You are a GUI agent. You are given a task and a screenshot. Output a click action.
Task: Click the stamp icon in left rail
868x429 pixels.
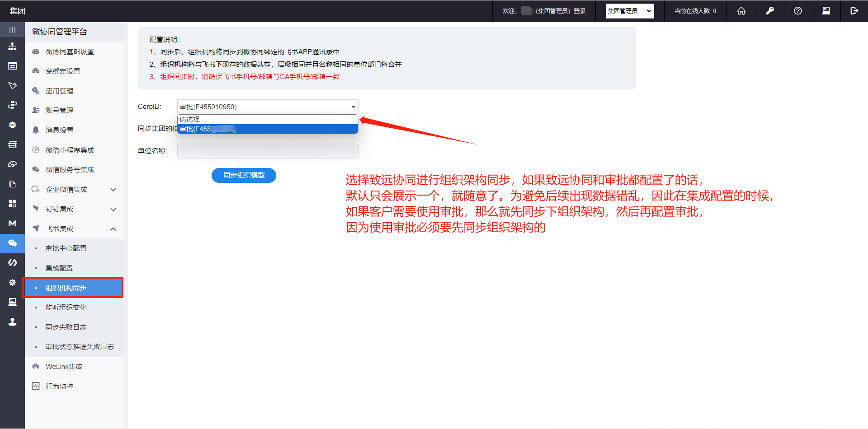pyautogui.click(x=12, y=322)
